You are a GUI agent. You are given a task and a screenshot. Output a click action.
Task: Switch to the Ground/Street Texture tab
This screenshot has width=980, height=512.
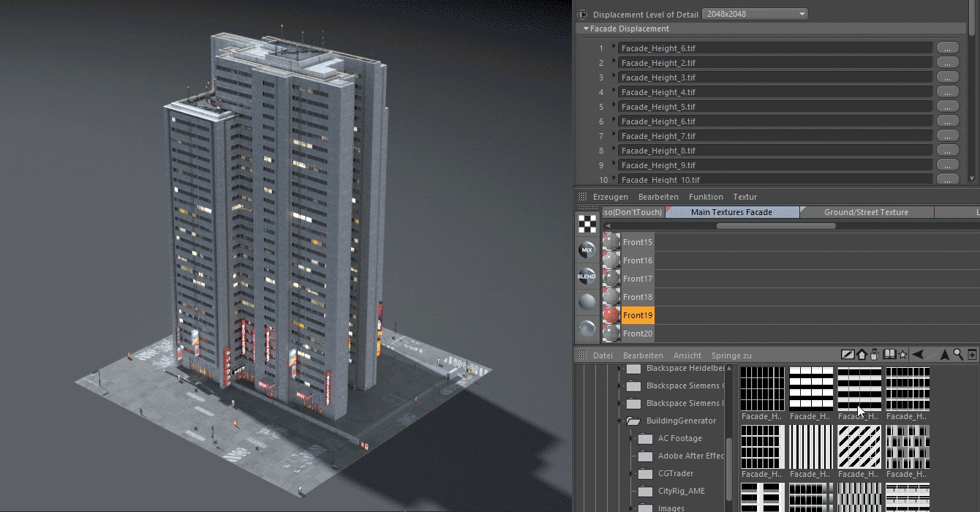866,212
